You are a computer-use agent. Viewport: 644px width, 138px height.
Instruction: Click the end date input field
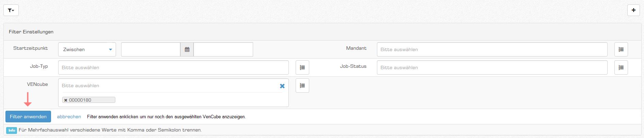(x=223, y=49)
